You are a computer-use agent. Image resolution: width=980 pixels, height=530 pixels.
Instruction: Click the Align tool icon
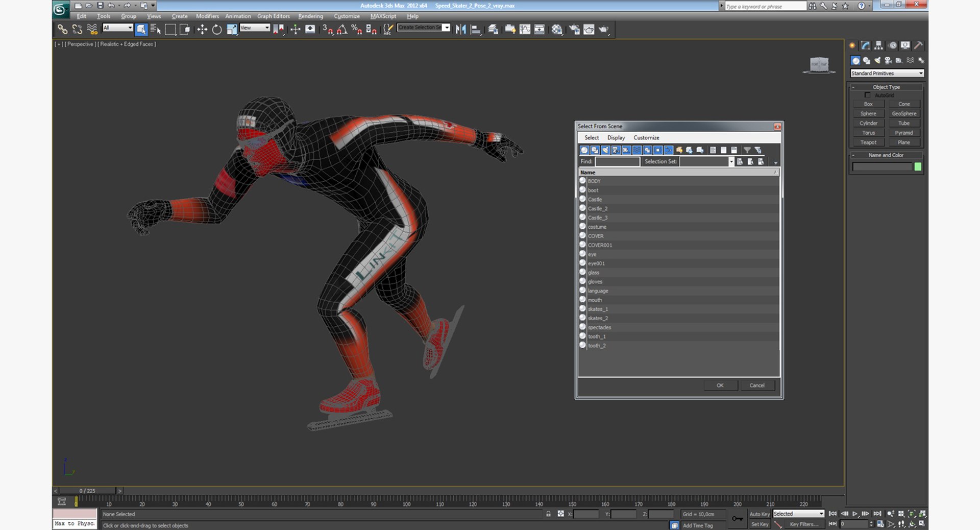coord(475,30)
